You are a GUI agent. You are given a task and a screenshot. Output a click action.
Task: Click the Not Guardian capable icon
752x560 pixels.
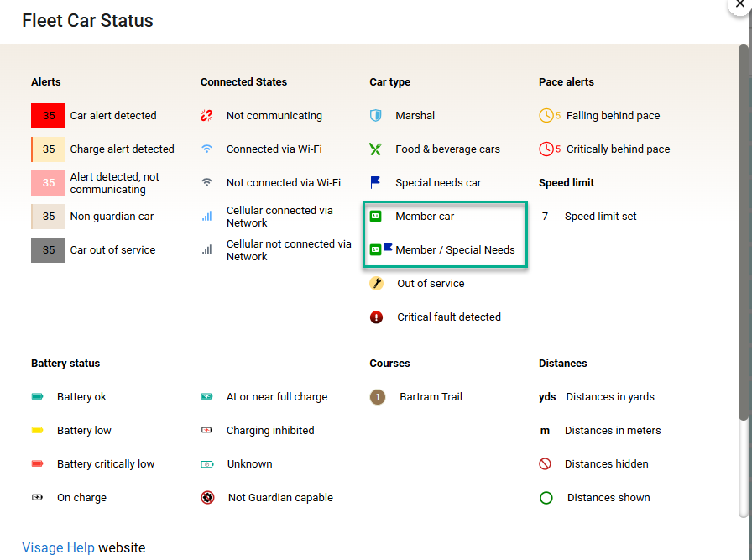coord(207,498)
